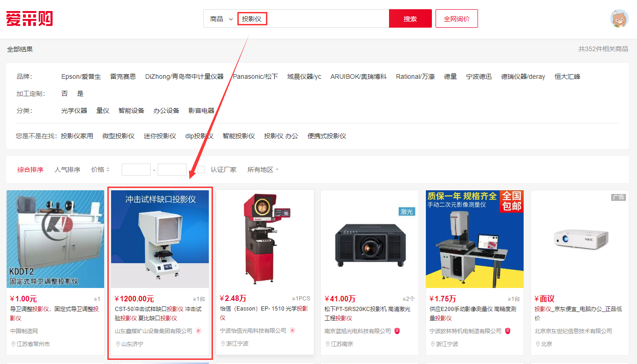637x364 pixels.
Task: Click red shield after 南京蓝旭光电科技有限公司
Action: (x=397, y=331)
